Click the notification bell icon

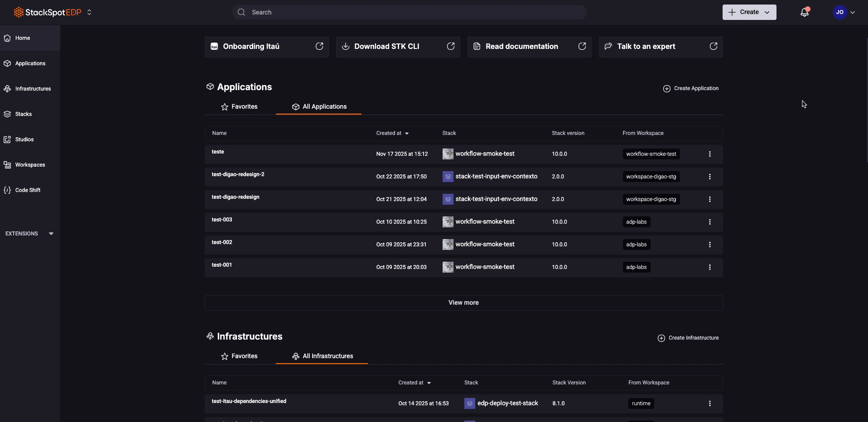(804, 13)
